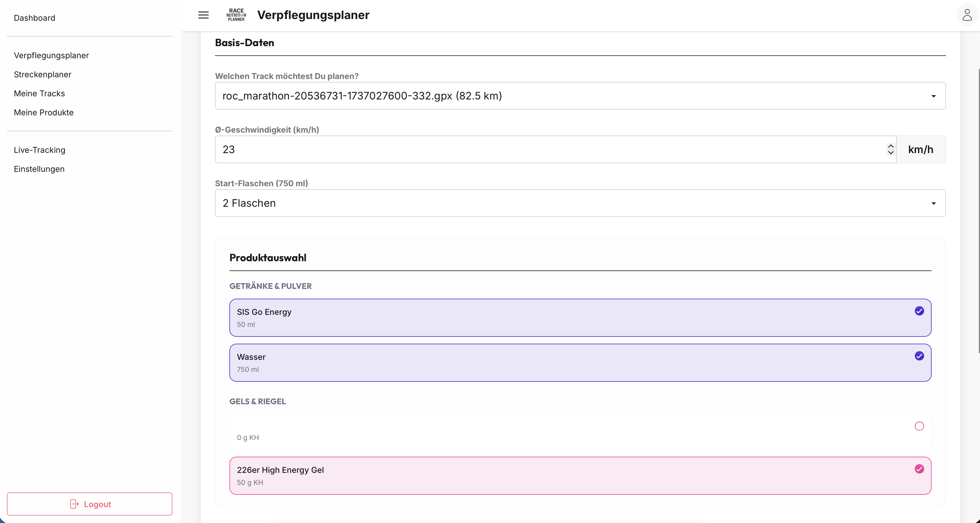The width and height of the screenshot is (980, 523).
Task: Decrease speed with the stepper down arrow
Action: point(891,153)
